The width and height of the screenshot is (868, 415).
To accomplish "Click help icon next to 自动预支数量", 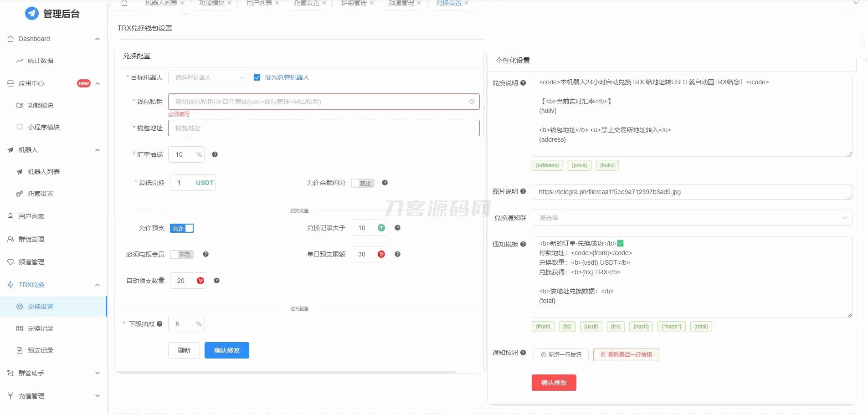I will point(217,281).
